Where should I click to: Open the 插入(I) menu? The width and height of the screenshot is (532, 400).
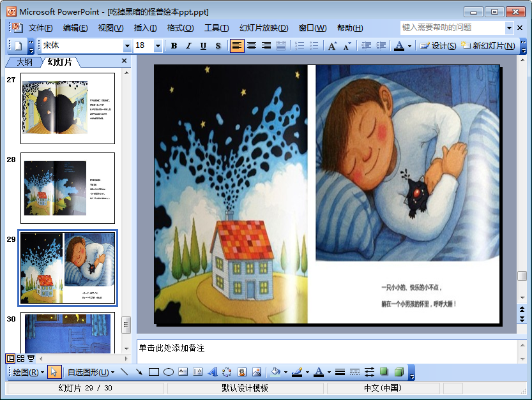tap(145, 28)
